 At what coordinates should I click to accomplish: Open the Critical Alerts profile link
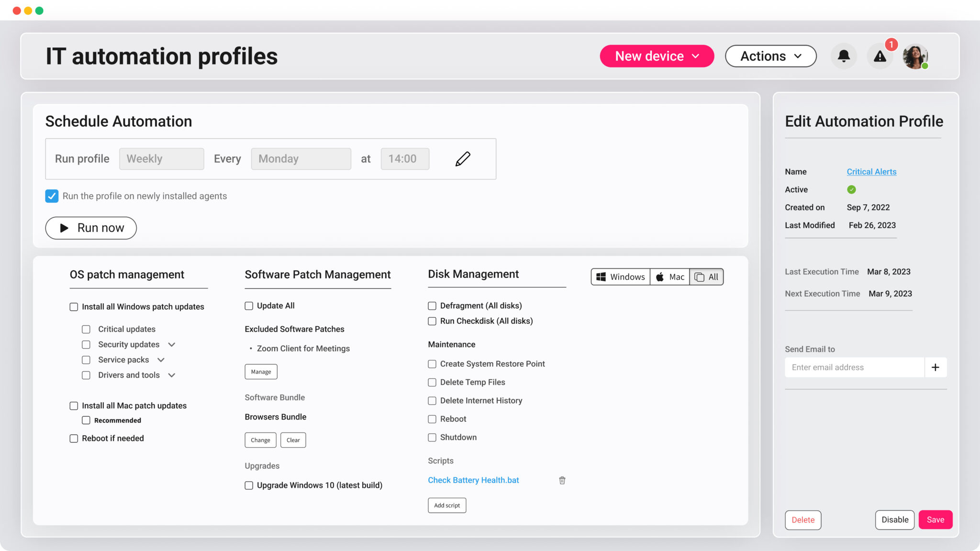click(x=871, y=172)
